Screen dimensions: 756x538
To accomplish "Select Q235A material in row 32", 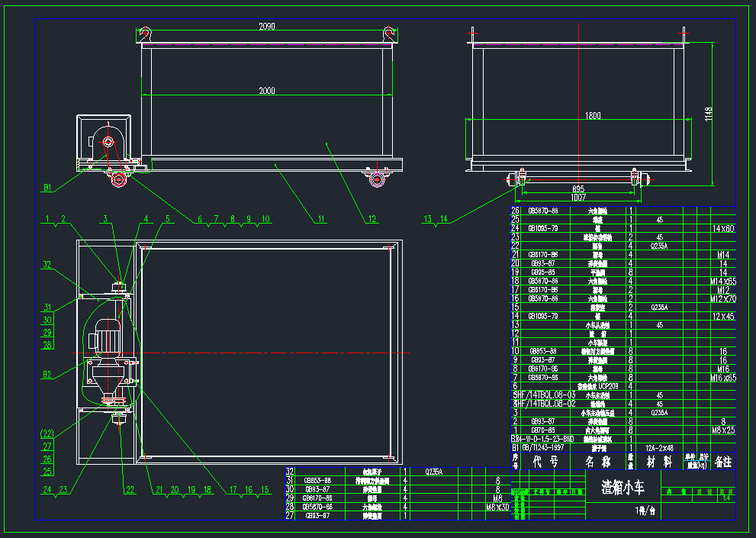I will point(433,472).
